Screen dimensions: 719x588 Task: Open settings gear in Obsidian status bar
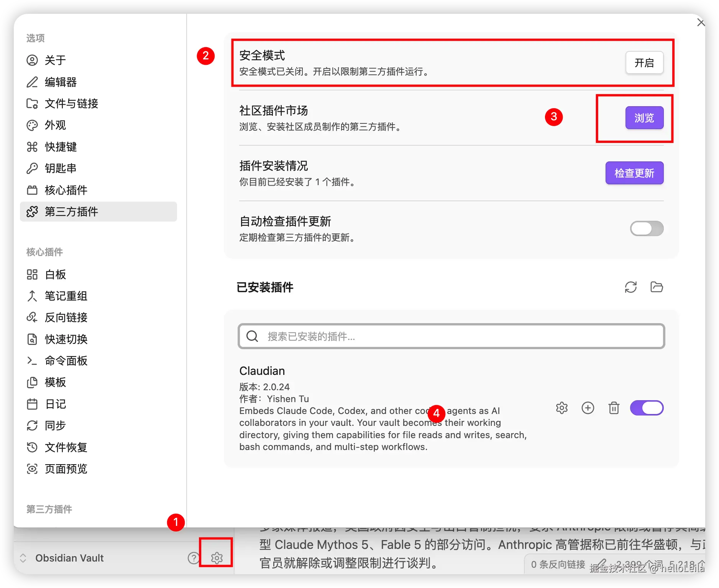click(x=217, y=558)
